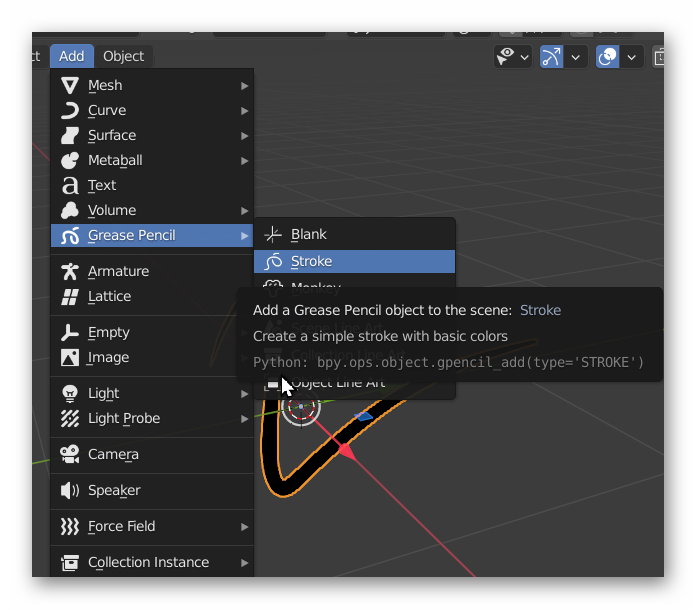Expand the Surface submenu arrow
The image size is (696, 609).
coord(244,136)
